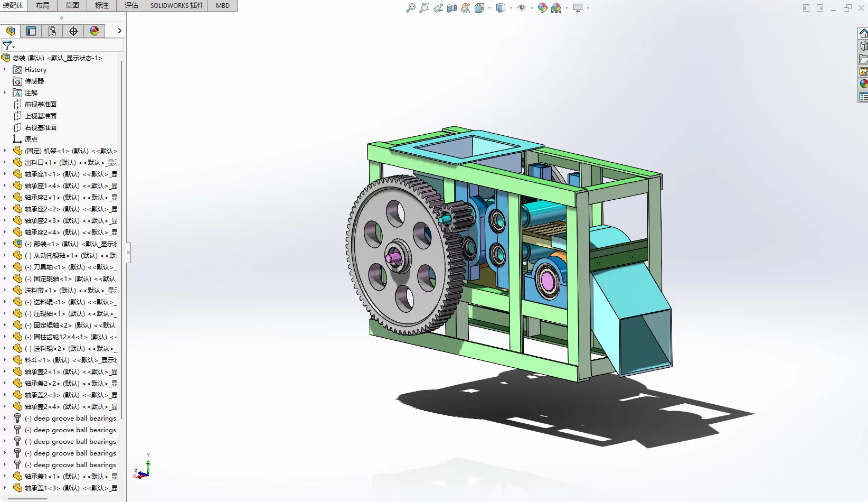This screenshot has width=868, height=502.
Task: Click the Display Style cube icon
Action: tap(501, 8)
